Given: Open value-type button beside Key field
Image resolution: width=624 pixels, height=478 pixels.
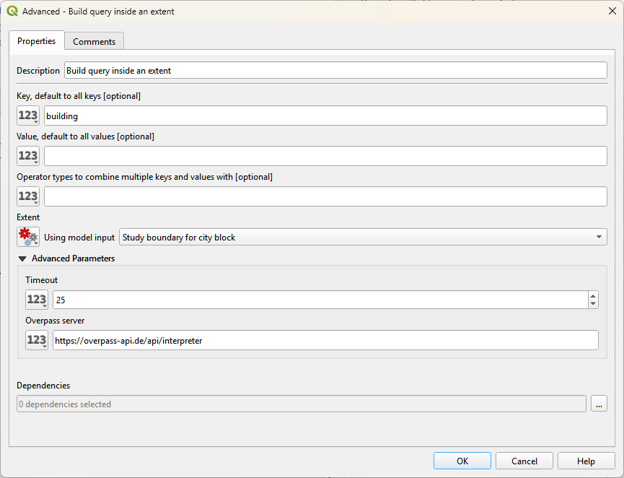Looking at the screenshot, I should point(28,115).
